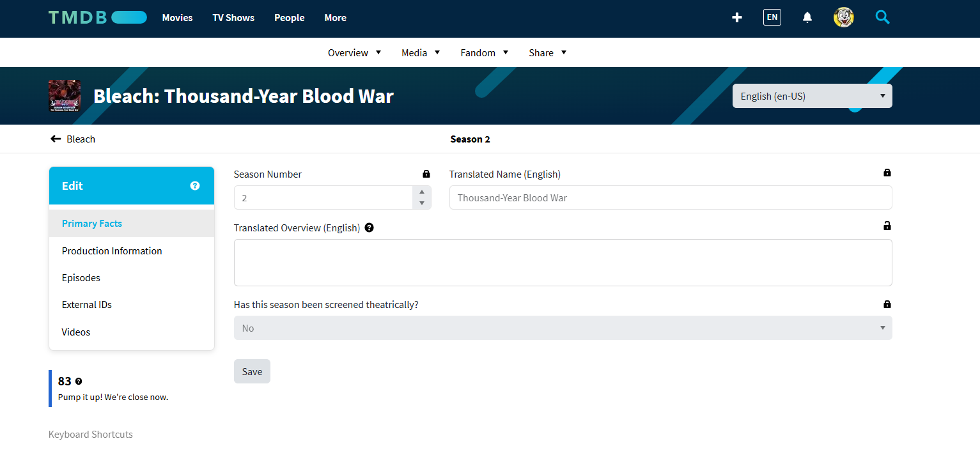
Task: Select Episodes in the sidebar
Action: tap(132, 277)
